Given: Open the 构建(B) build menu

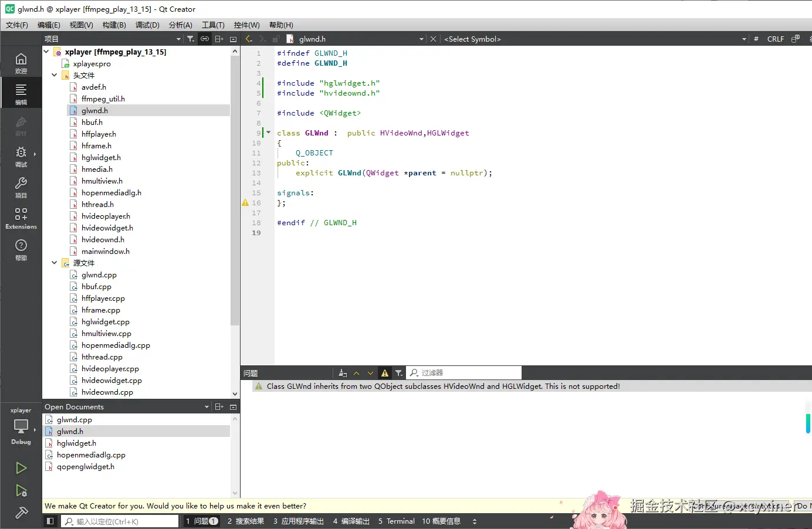Looking at the screenshot, I should (114, 25).
